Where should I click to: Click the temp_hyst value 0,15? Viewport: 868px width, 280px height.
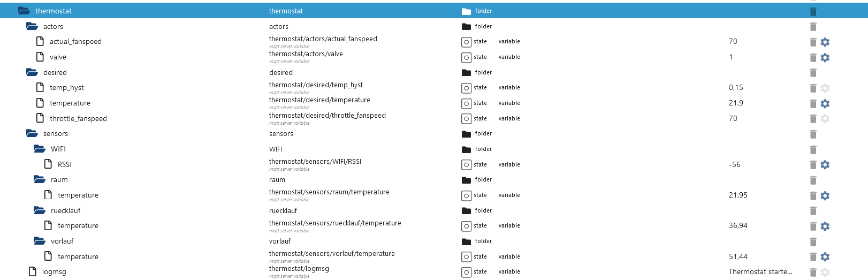736,87
